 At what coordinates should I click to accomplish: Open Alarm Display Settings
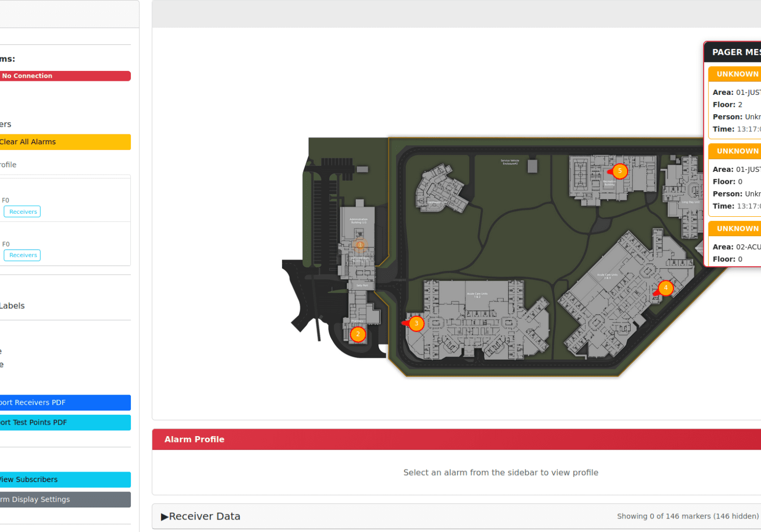[x=64, y=500]
